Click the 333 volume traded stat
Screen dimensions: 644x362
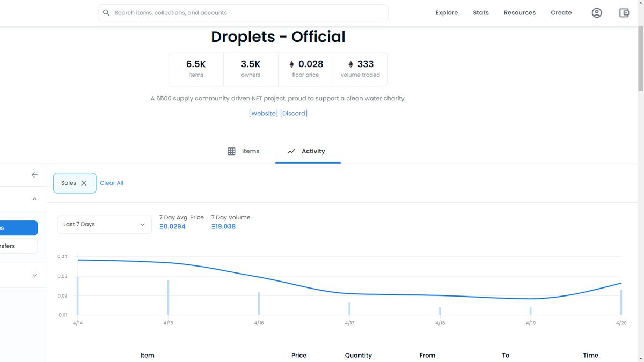pos(360,69)
